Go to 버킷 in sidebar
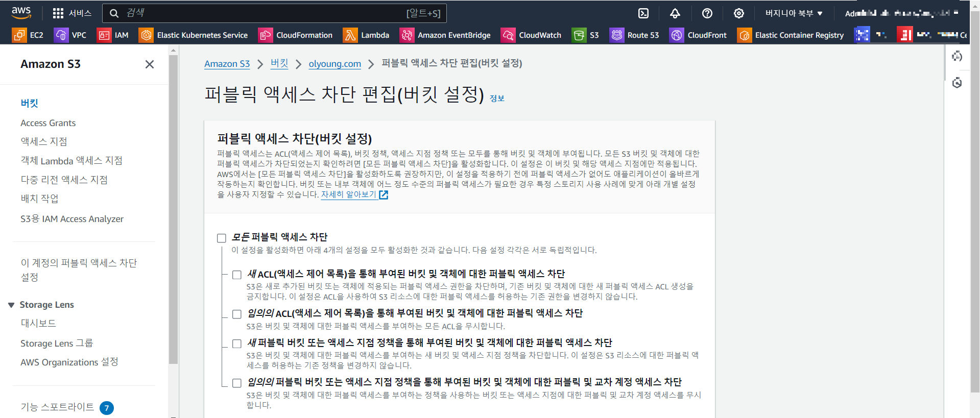The width and height of the screenshot is (980, 418). click(30, 103)
